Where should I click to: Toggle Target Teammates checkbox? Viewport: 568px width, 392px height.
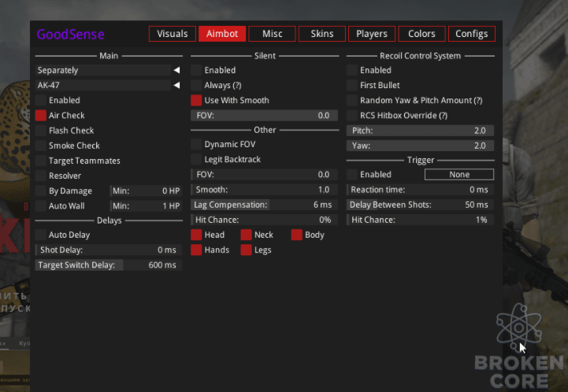pyautogui.click(x=41, y=161)
